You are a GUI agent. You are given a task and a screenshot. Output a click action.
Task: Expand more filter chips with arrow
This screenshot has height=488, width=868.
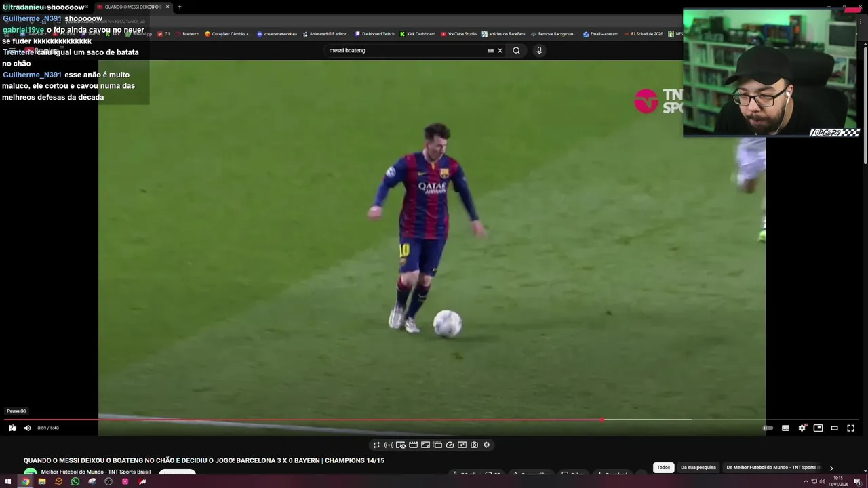(x=831, y=468)
